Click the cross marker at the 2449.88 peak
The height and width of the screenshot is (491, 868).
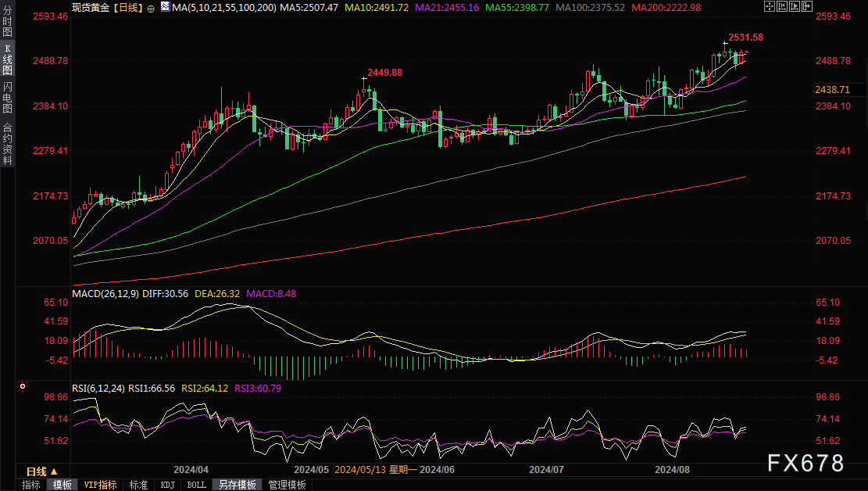(364, 78)
